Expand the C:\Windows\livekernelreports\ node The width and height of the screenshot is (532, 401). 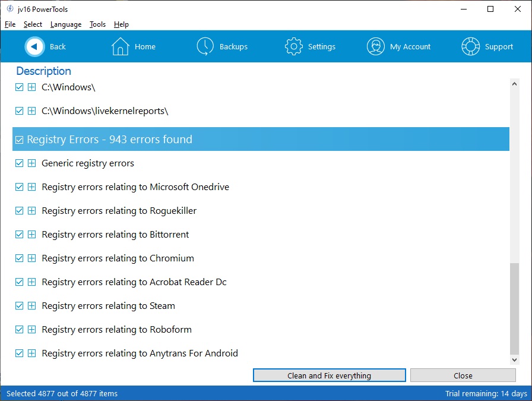31,111
